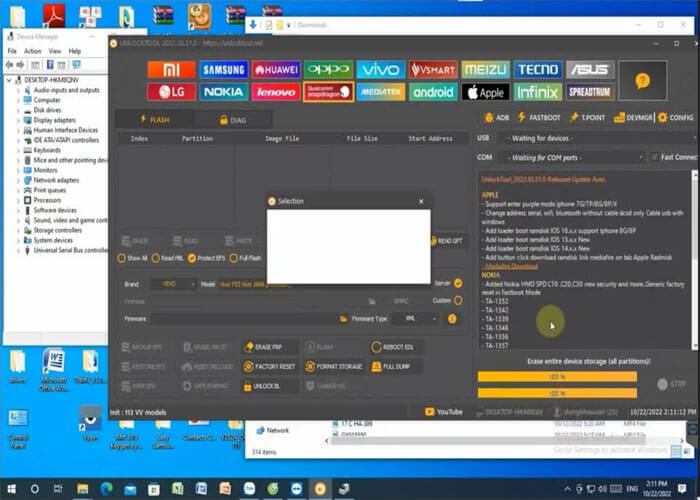Select the Nokia brand tile
The image size is (700, 500).
[x=224, y=92]
